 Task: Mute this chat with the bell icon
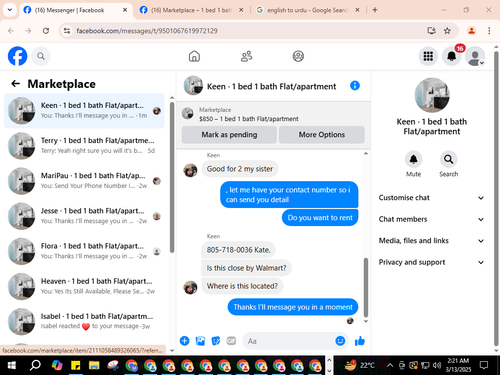click(x=413, y=159)
